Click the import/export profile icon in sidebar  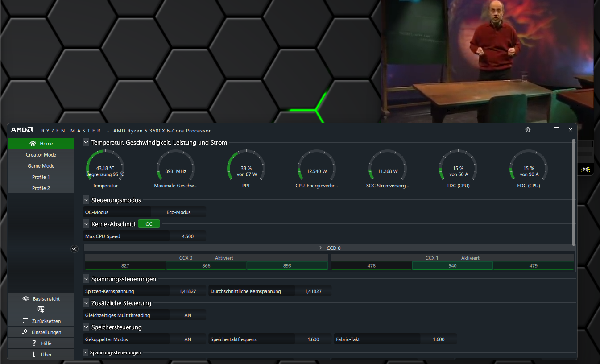pyautogui.click(x=41, y=310)
